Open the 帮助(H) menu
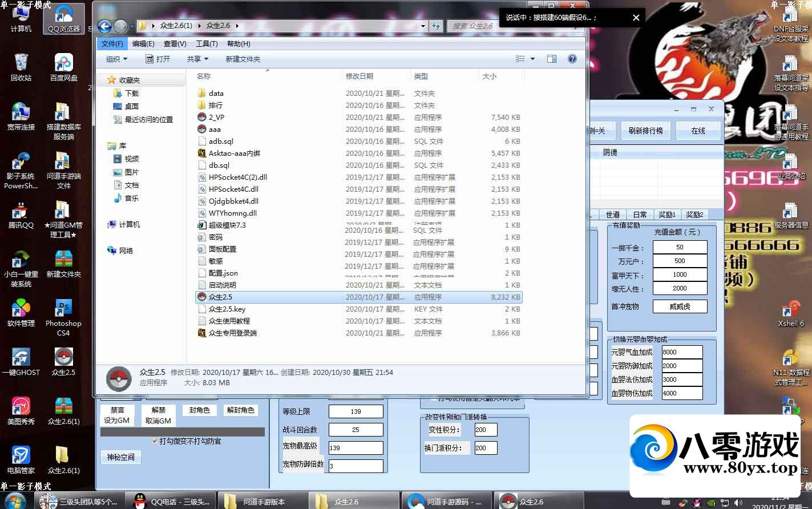This screenshot has width=812, height=509. 239,43
